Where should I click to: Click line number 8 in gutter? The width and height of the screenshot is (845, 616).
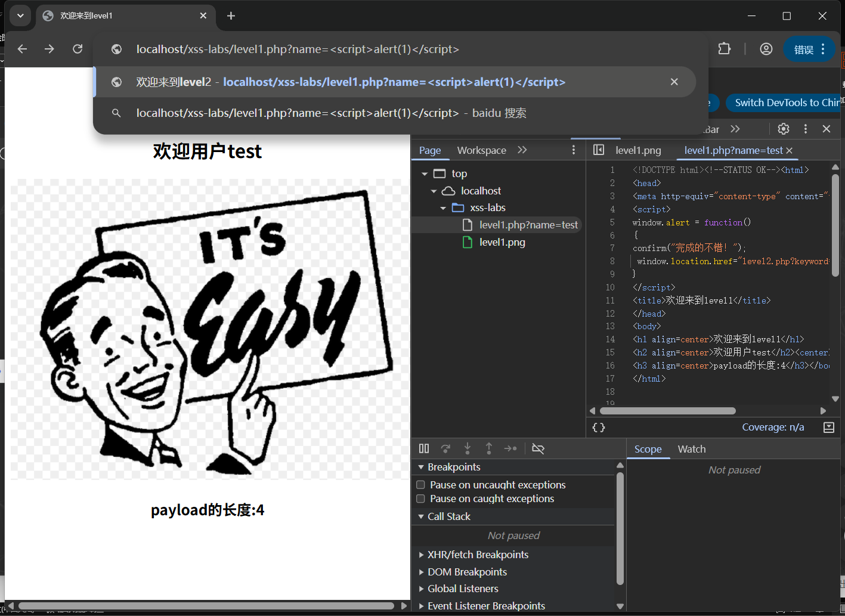click(x=612, y=261)
